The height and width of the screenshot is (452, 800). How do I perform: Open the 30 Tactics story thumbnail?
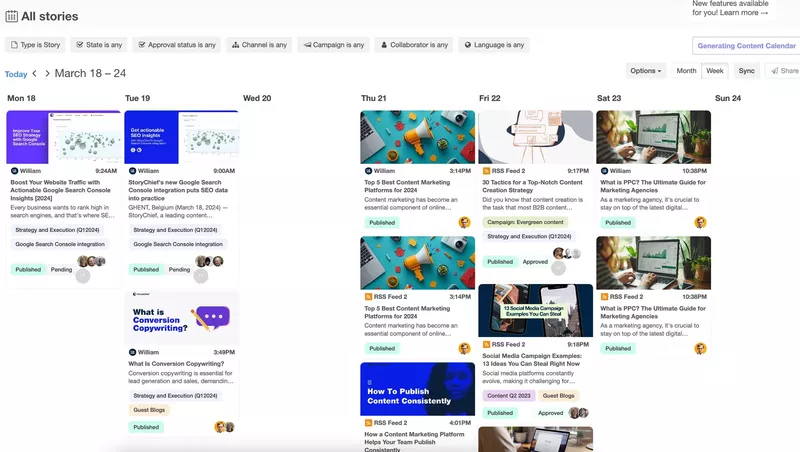(x=535, y=137)
